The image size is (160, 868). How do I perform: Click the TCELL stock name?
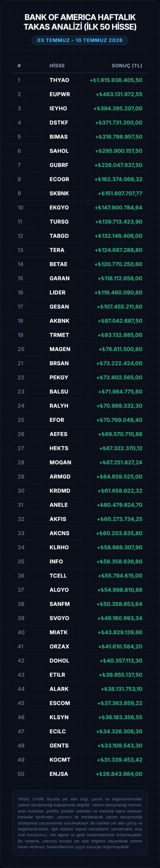pos(58,576)
